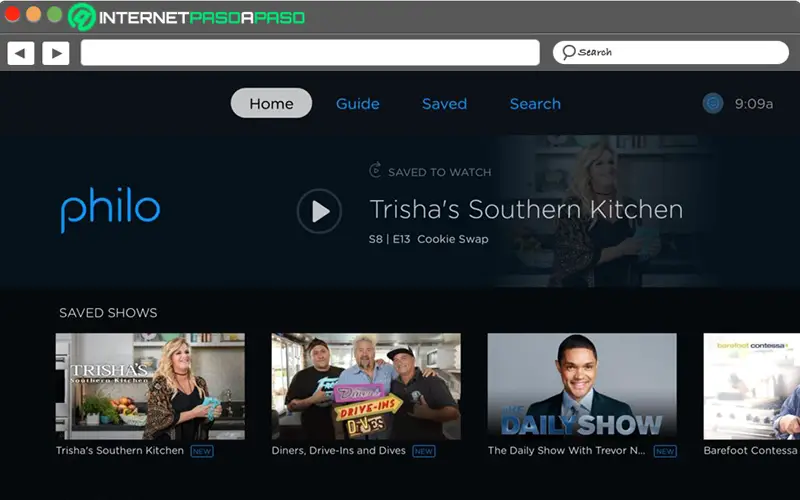The height and width of the screenshot is (500, 800).
Task: Click the 9:09a clock text
Action: click(x=754, y=104)
